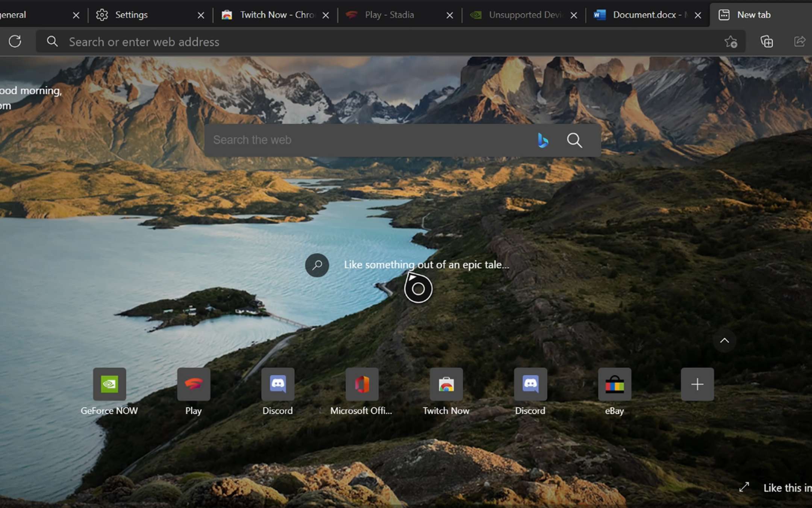Add this page to favorites

[731, 41]
